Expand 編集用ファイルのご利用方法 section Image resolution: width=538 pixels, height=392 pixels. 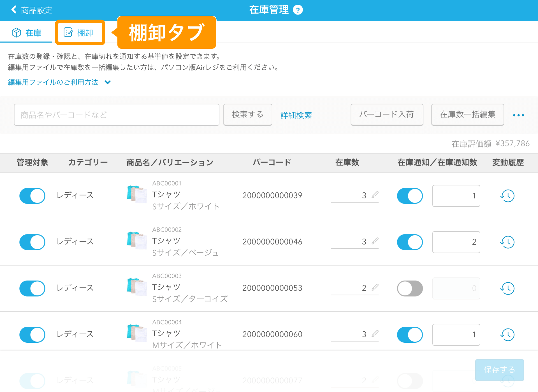[x=59, y=82]
